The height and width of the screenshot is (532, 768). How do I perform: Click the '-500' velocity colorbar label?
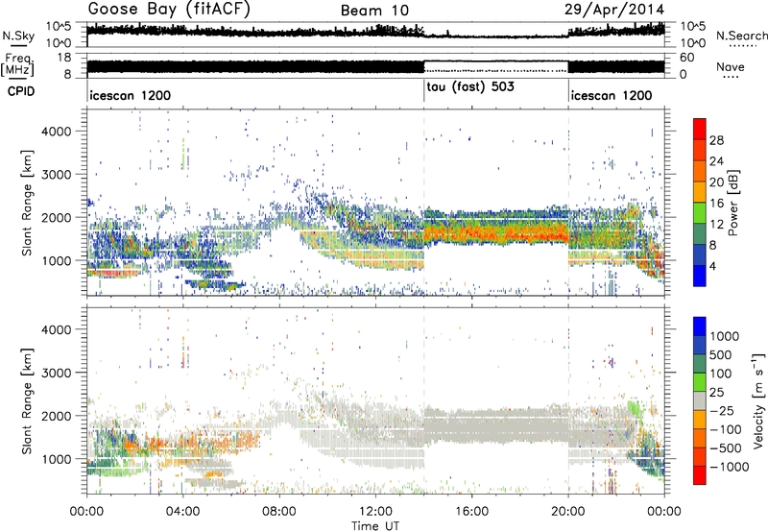pos(726,447)
